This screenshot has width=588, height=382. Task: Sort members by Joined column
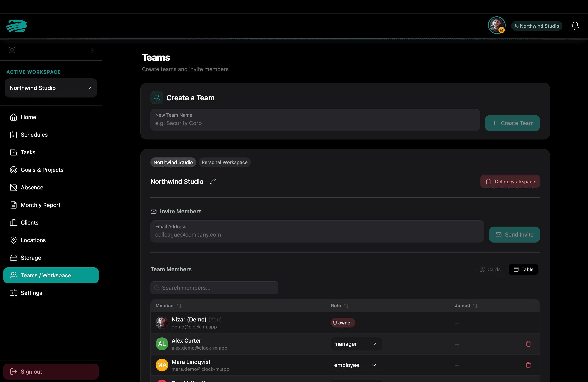click(466, 305)
